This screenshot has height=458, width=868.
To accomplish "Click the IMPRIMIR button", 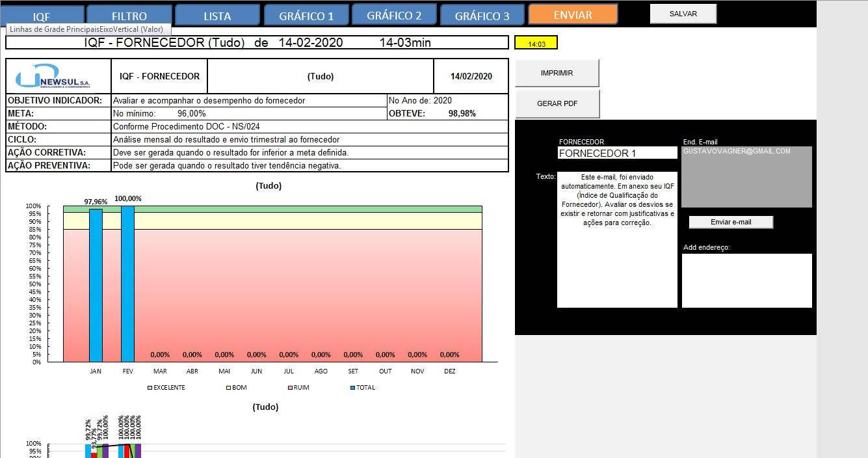I will (557, 73).
